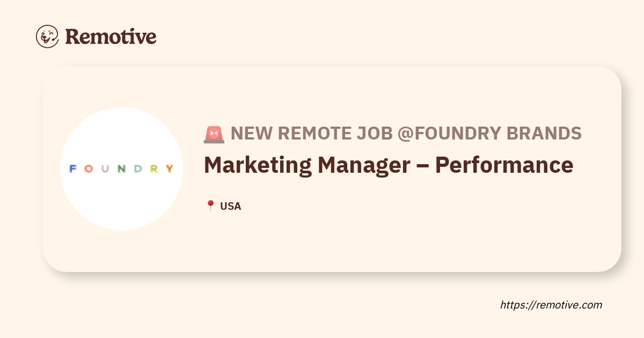
Task: Click the "@FOUNDRY BRANDS" company mention
Action: (x=489, y=133)
